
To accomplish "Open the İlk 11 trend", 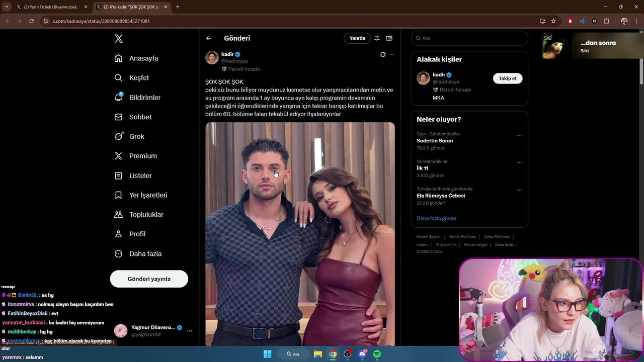I will (x=422, y=168).
